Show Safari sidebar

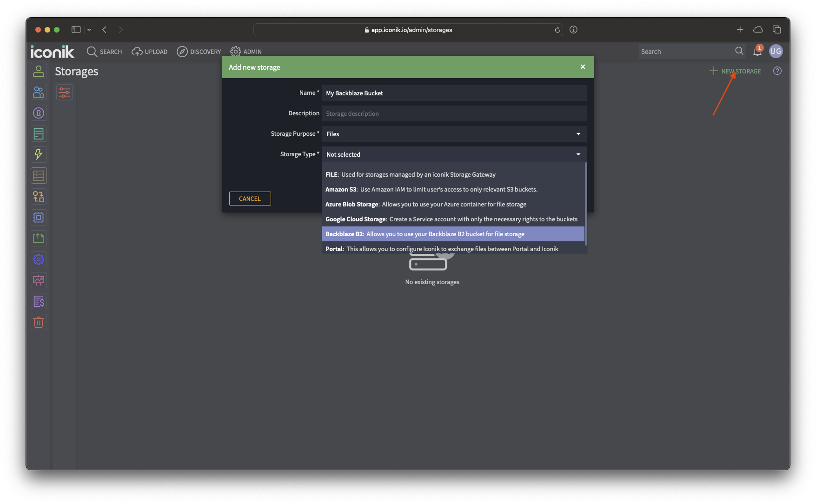[x=76, y=30]
